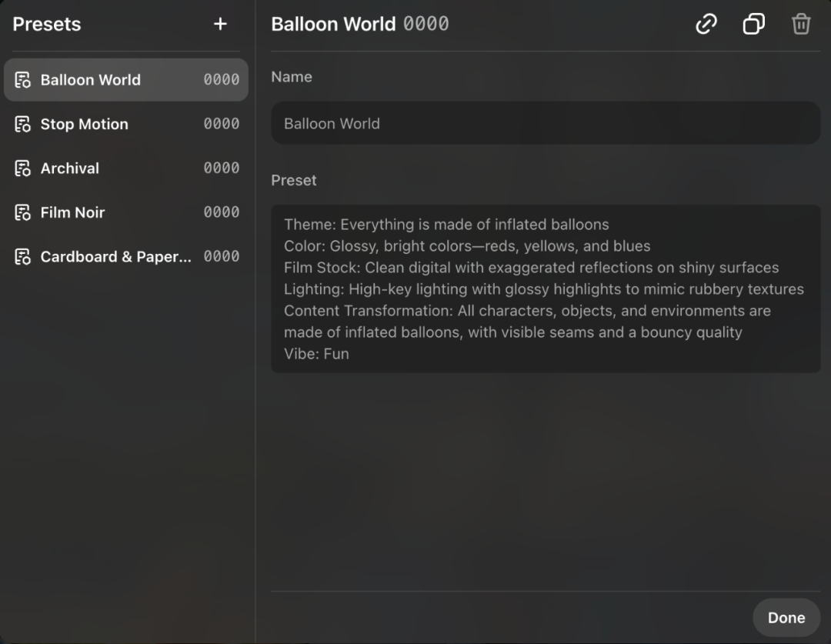Click the 'Vibe: Fun' line in preset text
Screen dimensions: 831x644
pos(316,353)
